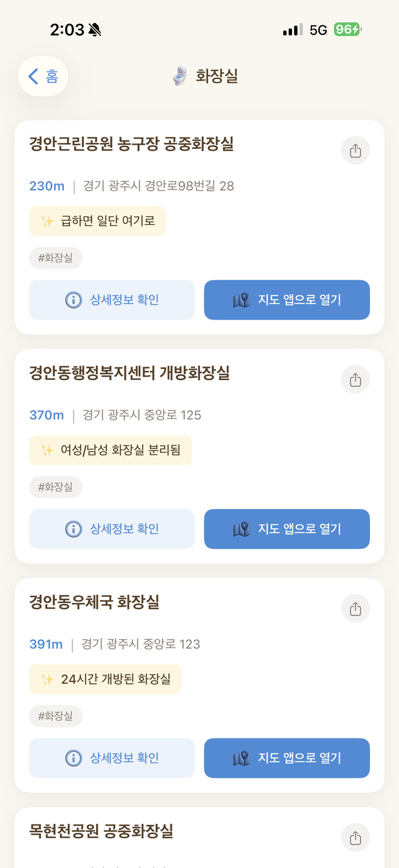Image resolution: width=399 pixels, height=868 pixels.
Task: Select the #화장실 tag on the first card
Action: click(56, 258)
